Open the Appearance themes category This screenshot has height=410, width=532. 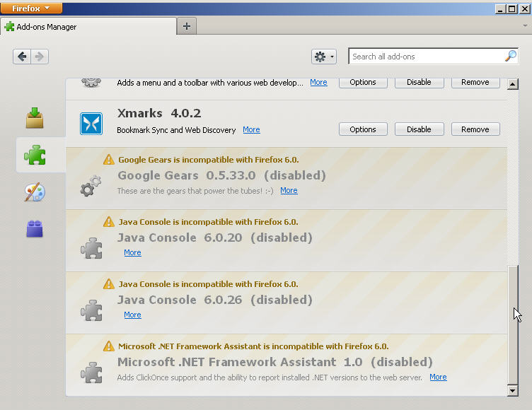tap(35, 192)
